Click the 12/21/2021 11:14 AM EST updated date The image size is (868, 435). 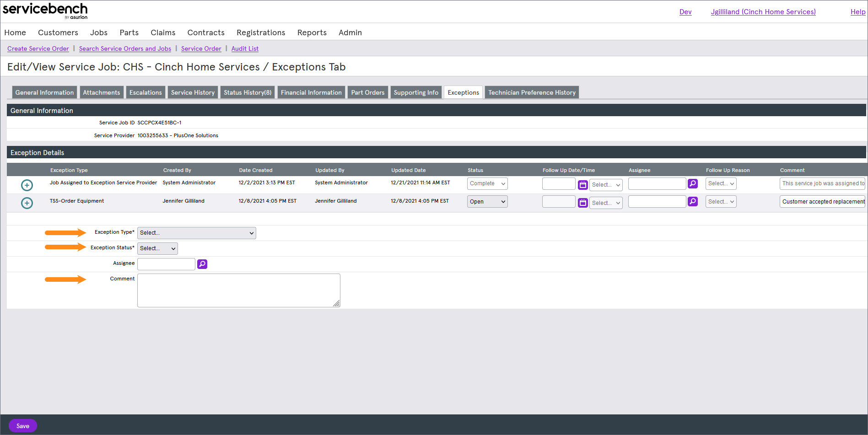point(421,183)
